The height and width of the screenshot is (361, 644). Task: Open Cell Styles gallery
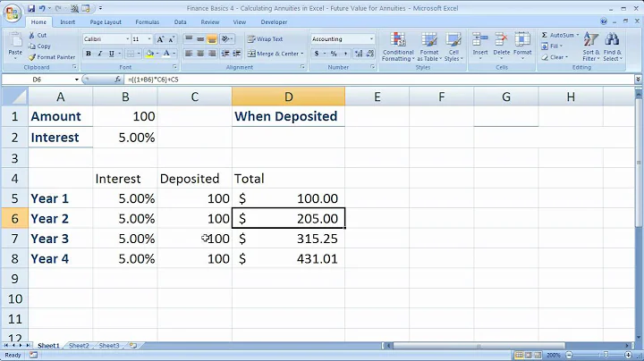(453, 46)
